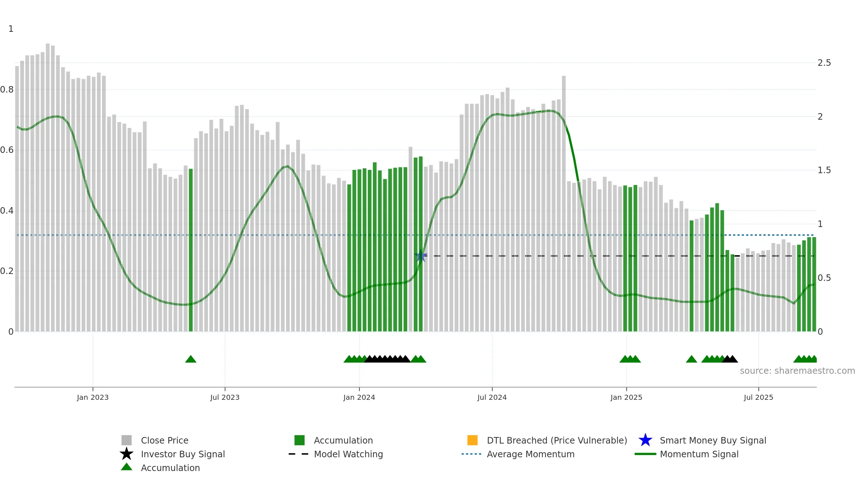Screen dimensions: 868x488
Task: Click the black Investor Buy Signal star icon
Action: click(127, 454)
